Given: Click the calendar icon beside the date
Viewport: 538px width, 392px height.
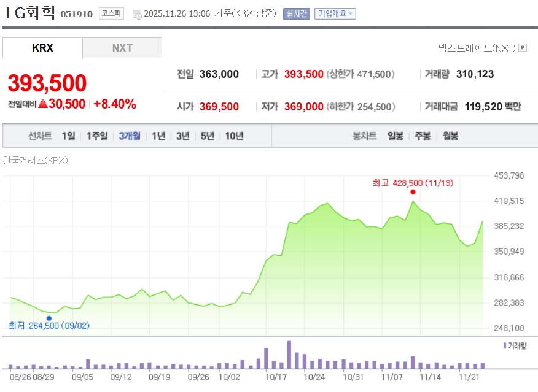Looking at the screenshot, I should [136, 14].
